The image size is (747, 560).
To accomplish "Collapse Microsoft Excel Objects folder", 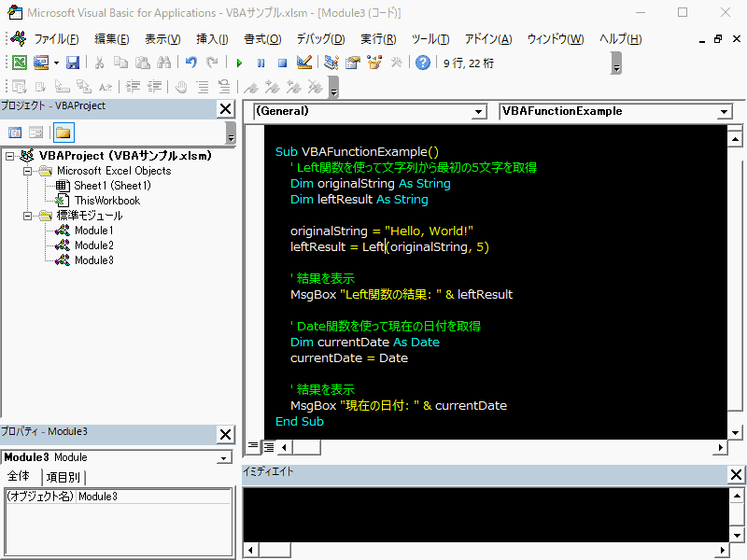I will pyautogui.click(x=28, y=171).
